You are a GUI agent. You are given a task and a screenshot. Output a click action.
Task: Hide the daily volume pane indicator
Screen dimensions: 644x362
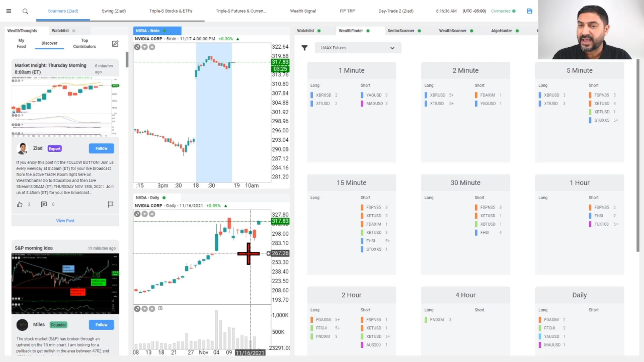pyautogui.click(x=137, y=309)
